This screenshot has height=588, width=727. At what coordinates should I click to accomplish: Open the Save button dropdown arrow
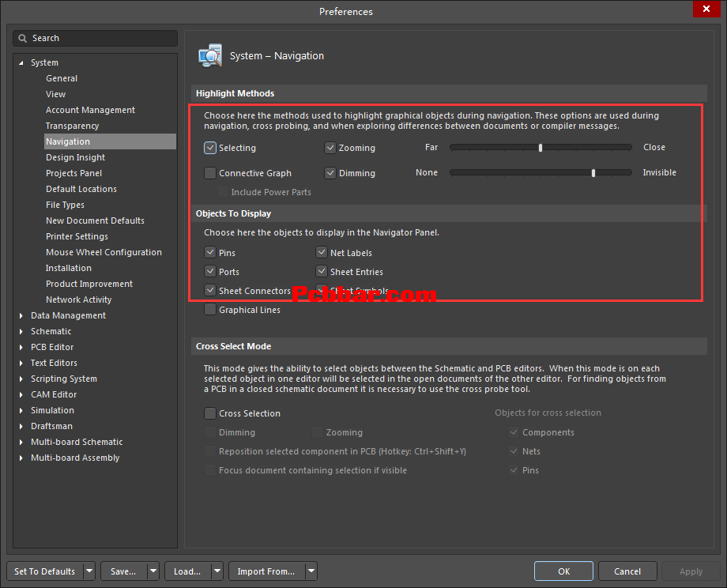point(153,571)
